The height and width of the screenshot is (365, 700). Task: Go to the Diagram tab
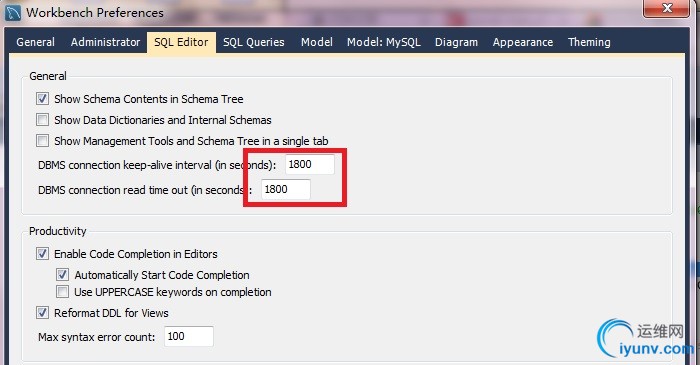[456, 42]
